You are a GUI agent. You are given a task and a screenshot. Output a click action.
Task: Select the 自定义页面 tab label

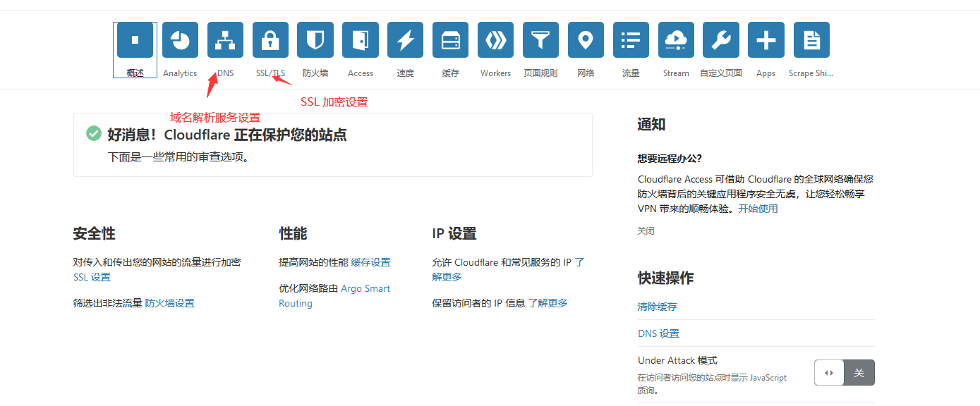click(721, 73)
